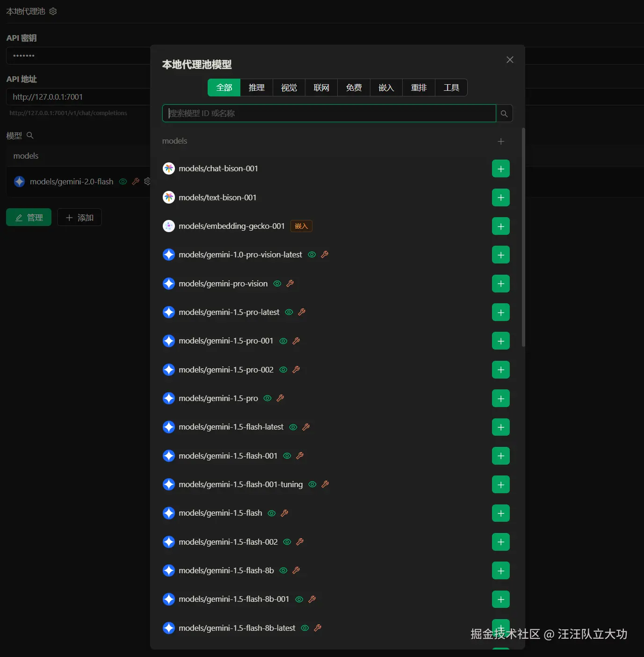Click the wrench icon of gemini-pro-vision
Image resolution: width=644 pixels, height=657 pixels.
[290, 284]
